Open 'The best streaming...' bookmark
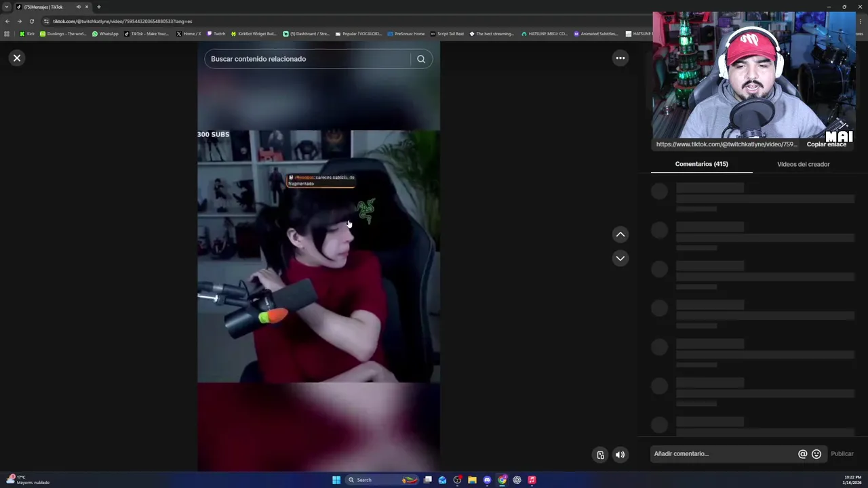Screen dimensions: 868x488 [492, 33]
